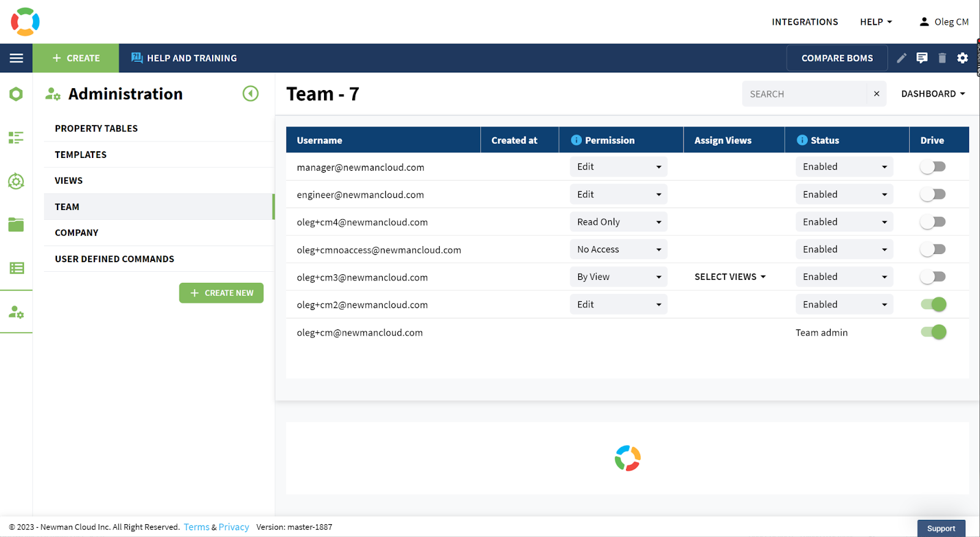This screenshot has width=980, height=537.
Task: Click the CREATE NEW button
Action: [221, 293]
